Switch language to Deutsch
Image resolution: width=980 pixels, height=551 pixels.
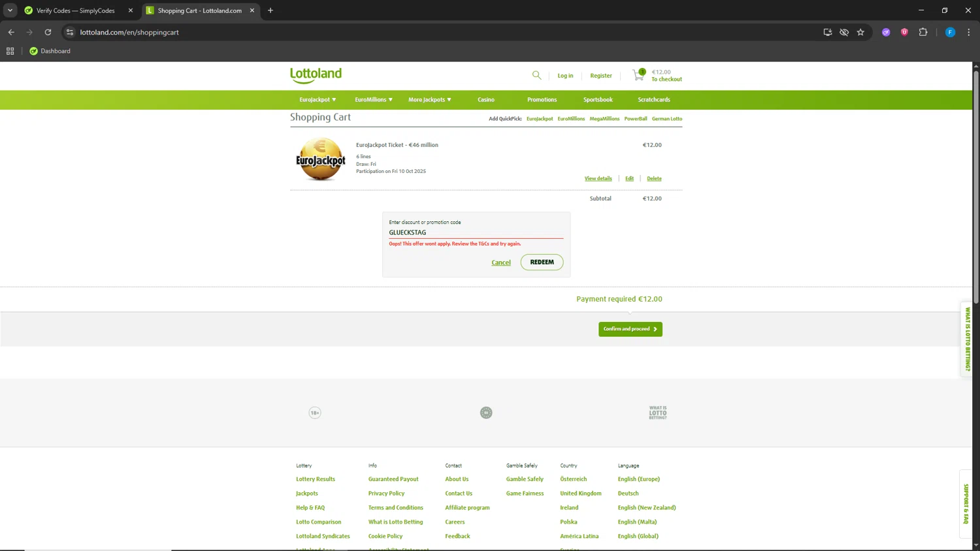628,494
